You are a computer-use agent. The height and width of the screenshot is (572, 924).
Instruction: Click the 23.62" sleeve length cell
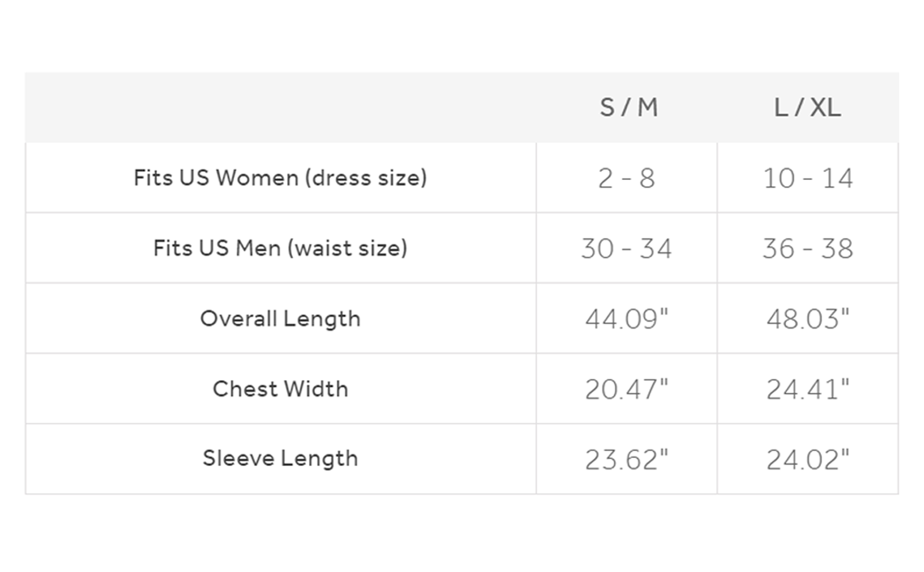click(626, 460)
